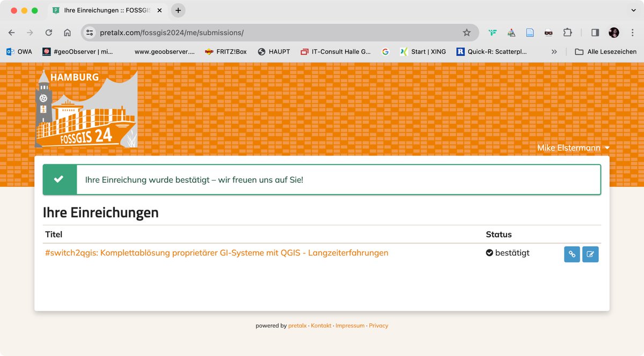Show more bookmarks via double chevron
This screenshot has height=356, width=644.
tap(554, 52)
